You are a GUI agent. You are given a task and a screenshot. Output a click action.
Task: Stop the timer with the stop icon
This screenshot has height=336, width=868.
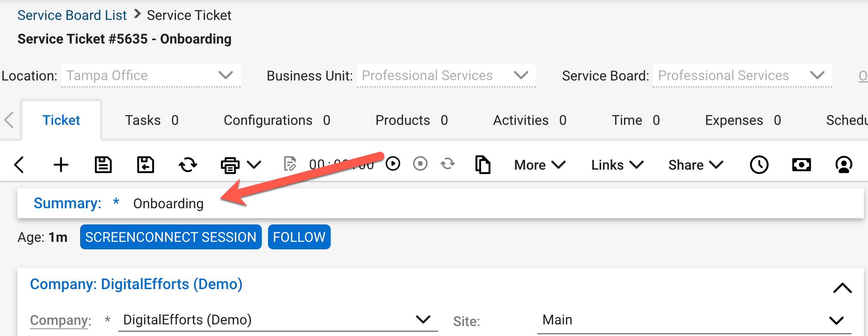pos(420,164)
